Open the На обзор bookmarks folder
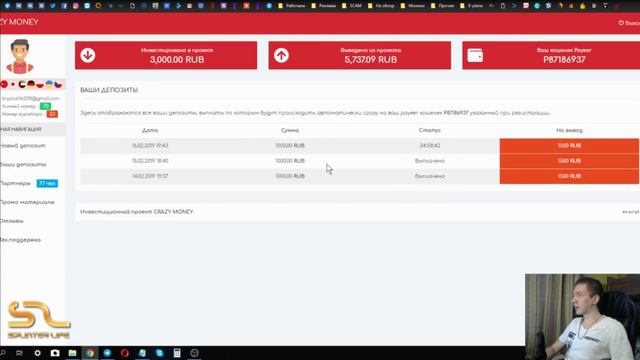This screenshot has width=640, height=360. 382,6
